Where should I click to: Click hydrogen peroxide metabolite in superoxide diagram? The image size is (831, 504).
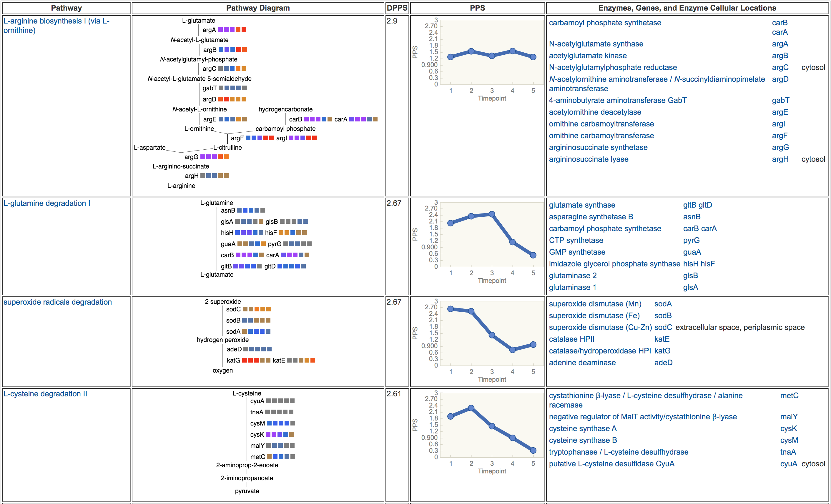click(222, 340)
